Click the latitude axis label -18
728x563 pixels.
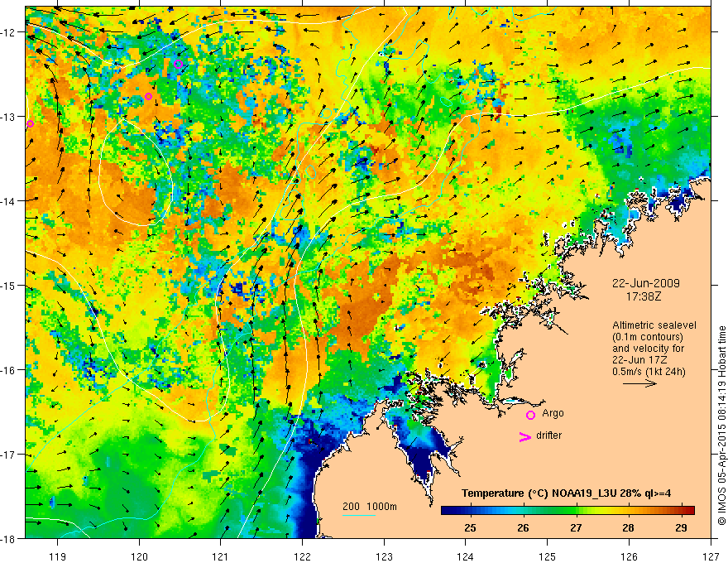(9, 539)
